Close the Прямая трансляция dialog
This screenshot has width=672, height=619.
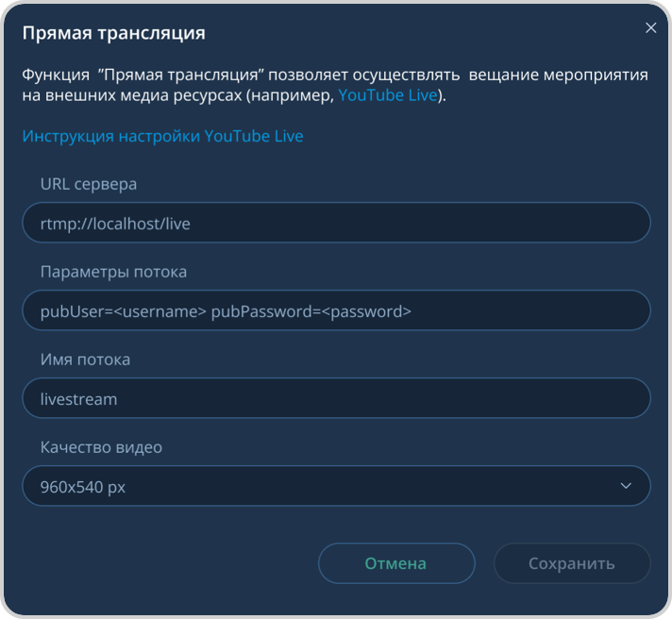click(650, 28)
